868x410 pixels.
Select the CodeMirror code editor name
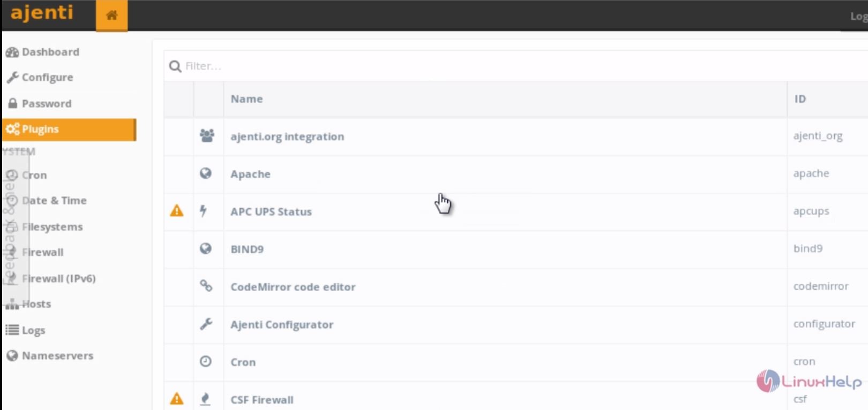pos(293,287)
